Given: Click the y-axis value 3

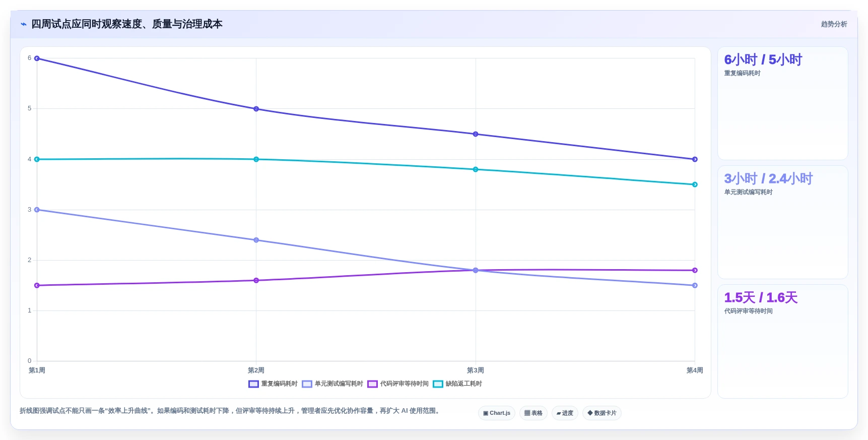Looking at the screenshot, I should pos(29,210).
